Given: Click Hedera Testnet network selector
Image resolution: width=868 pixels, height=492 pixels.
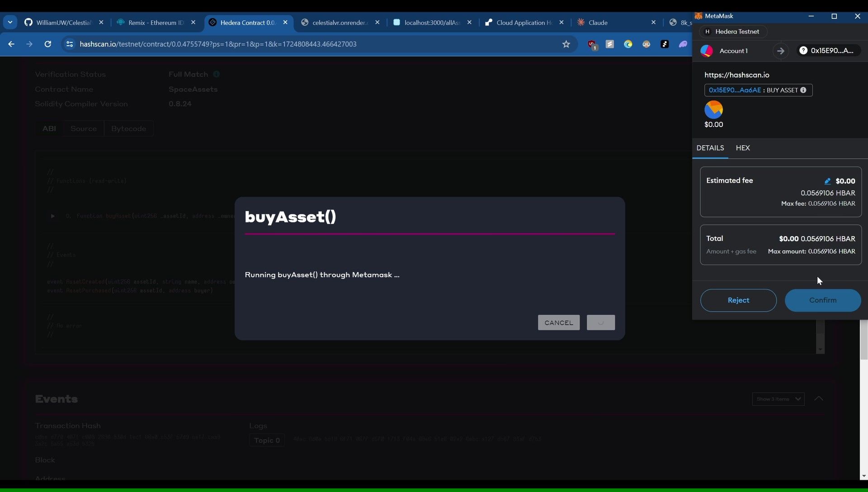Looking at the screenshot, I should [x=733, y=32].
